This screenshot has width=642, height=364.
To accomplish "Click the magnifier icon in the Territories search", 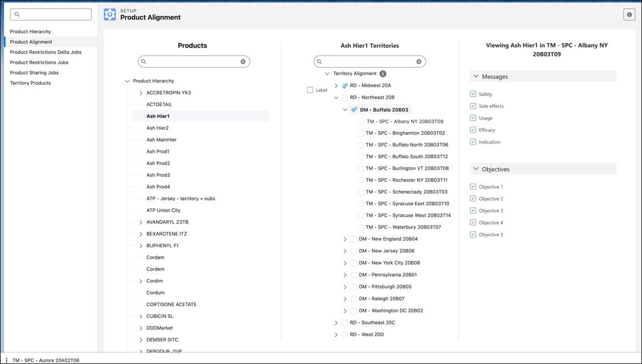I will pos(320,62).
